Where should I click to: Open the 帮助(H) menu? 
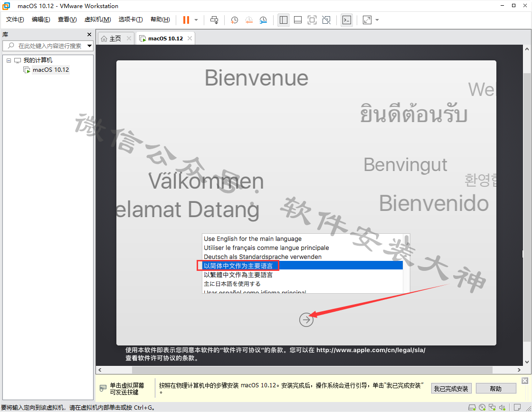(x=160, y=19)
